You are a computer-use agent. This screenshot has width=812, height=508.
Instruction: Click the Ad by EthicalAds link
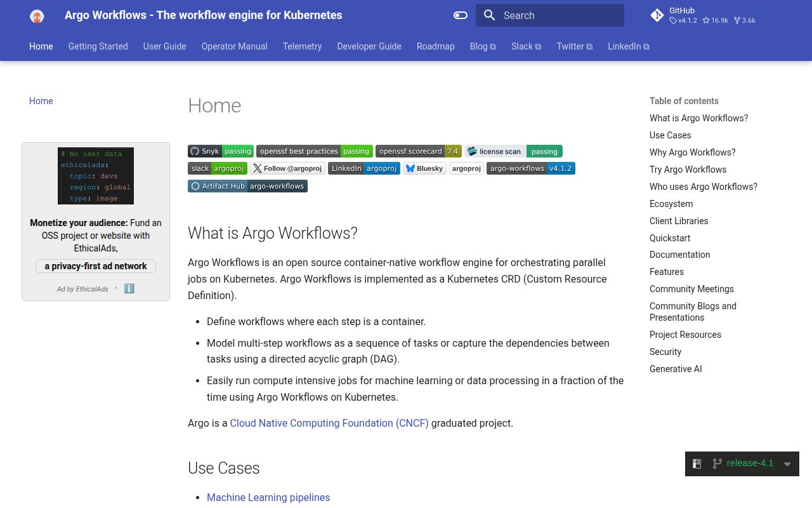point(82,289)
